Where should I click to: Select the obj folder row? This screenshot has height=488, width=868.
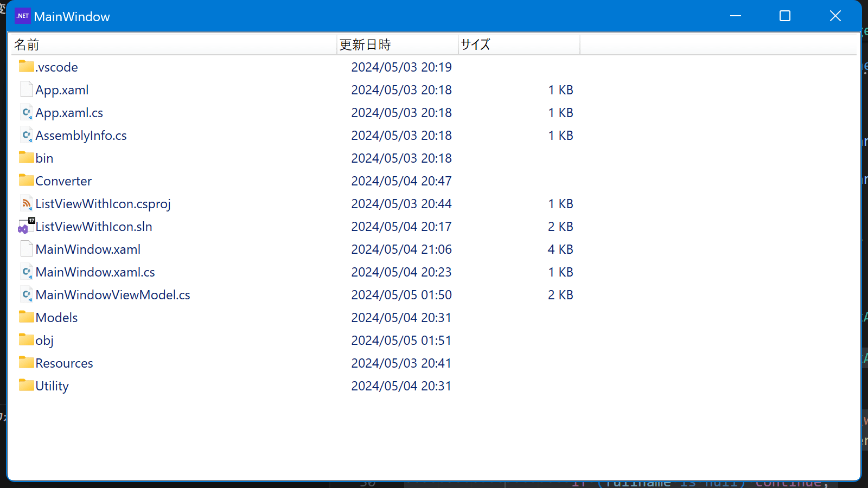pyautogui.click(x=44, y=340)
